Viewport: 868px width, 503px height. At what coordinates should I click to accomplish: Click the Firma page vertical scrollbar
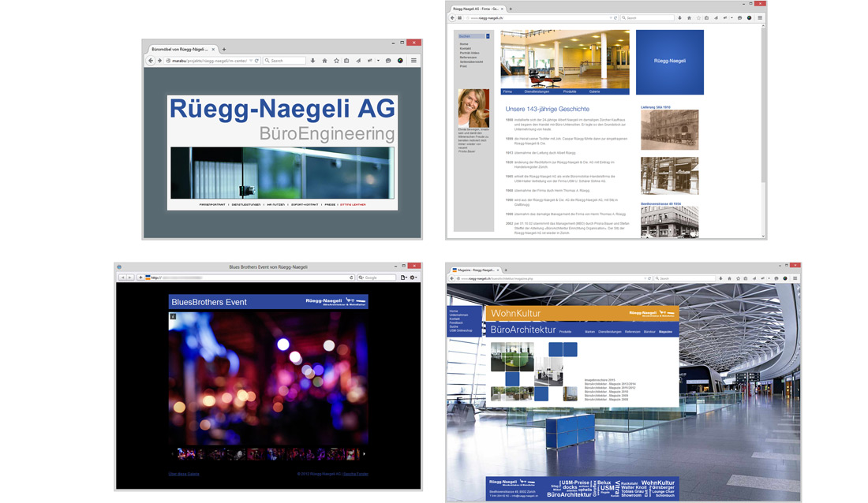(763, 105)
